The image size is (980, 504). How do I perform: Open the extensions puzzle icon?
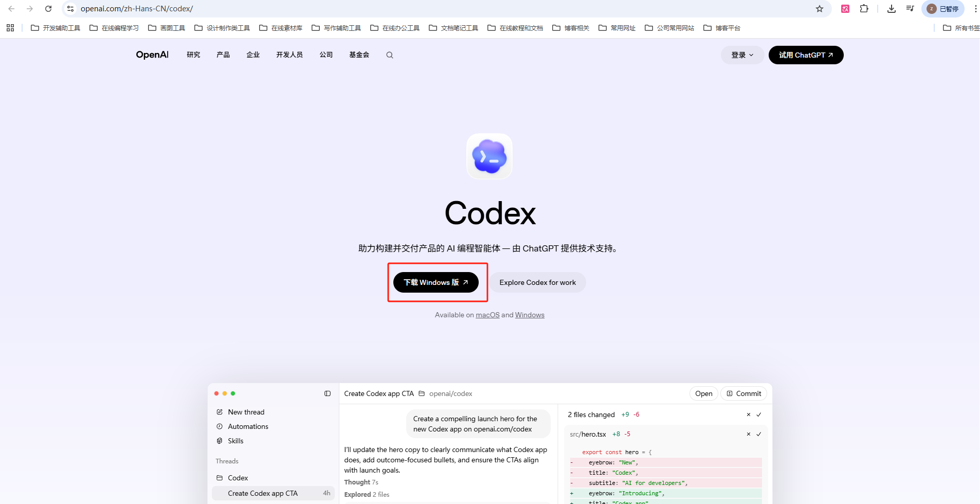tap(864, 9)
